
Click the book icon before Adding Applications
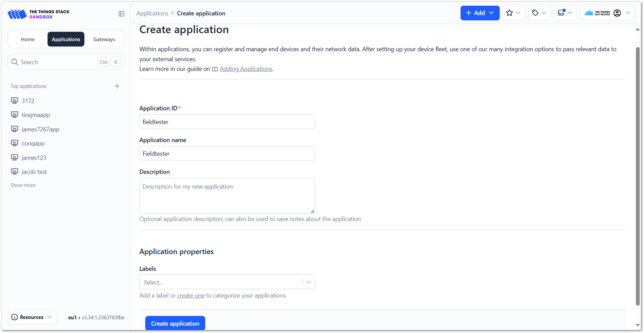coord(215,69)
